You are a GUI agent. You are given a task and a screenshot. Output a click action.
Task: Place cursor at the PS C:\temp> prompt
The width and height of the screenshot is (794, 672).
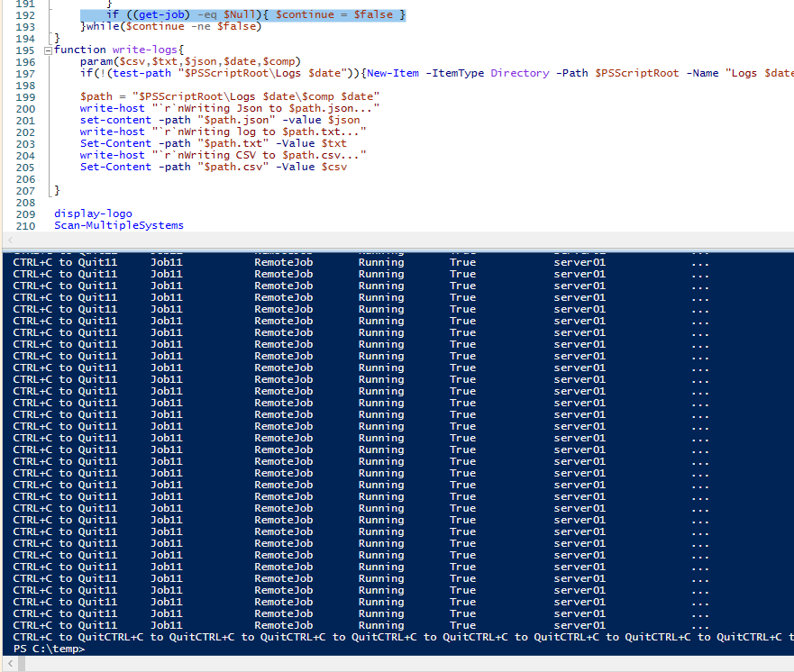[50, 649]
